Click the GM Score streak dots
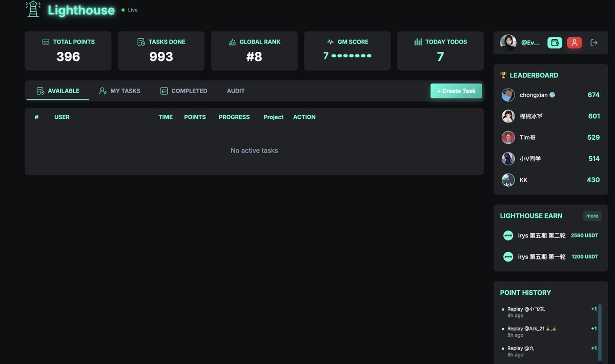 click(352, 55)
